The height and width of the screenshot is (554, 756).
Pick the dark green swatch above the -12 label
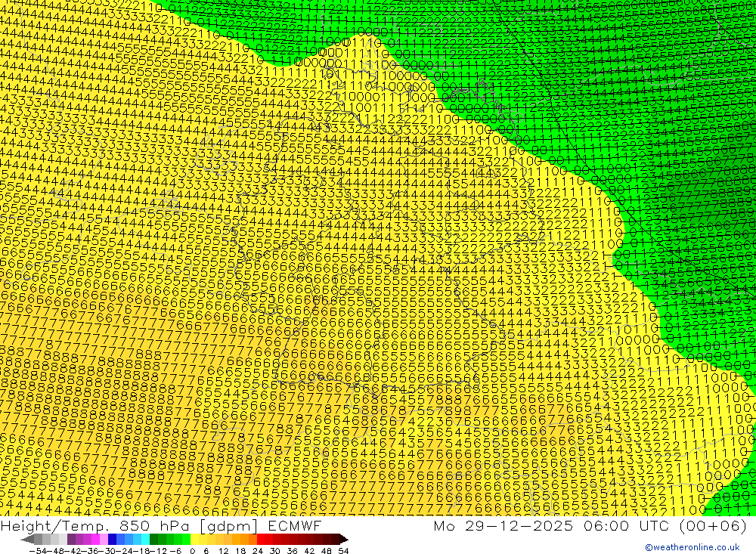[153, 540]
